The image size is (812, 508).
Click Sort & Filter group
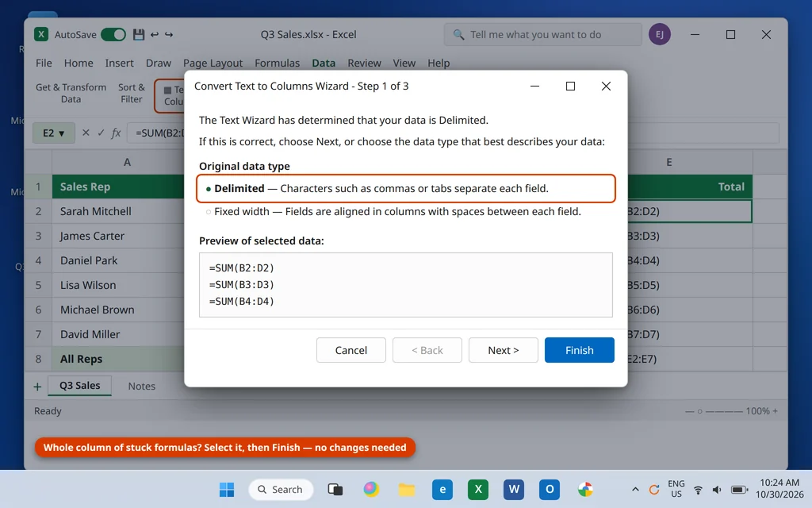tap(132, 94)
